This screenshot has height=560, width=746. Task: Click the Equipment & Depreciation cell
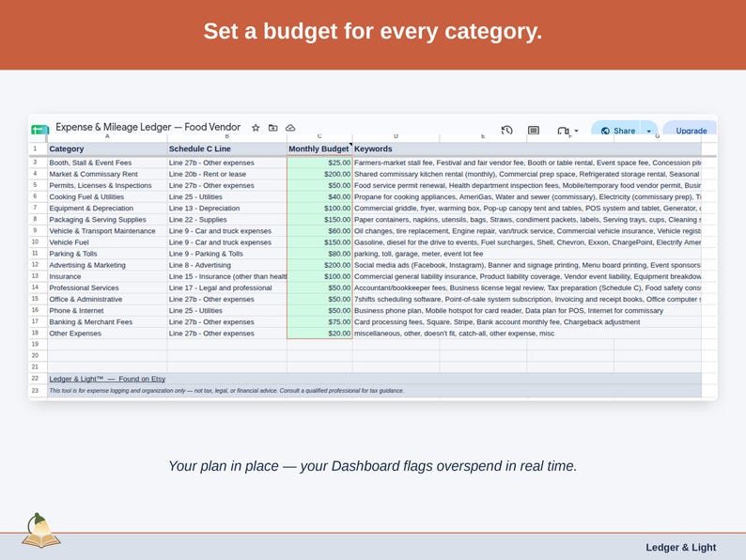click(107, 209)
